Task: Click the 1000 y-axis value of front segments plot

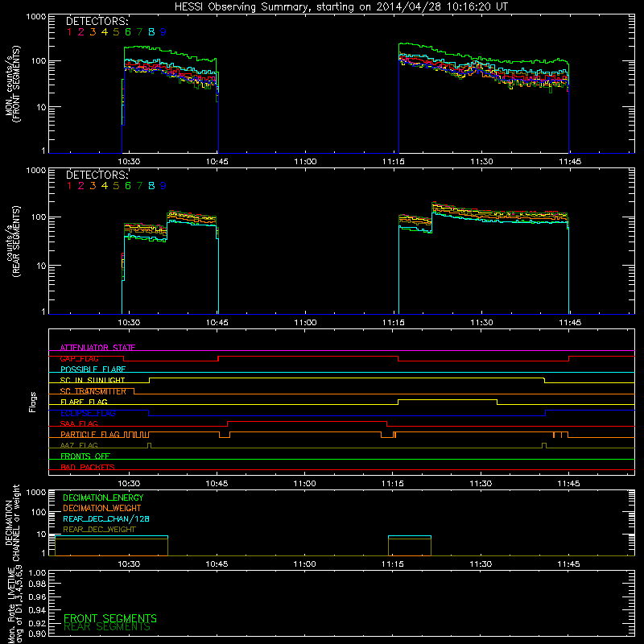Action: 36,17
